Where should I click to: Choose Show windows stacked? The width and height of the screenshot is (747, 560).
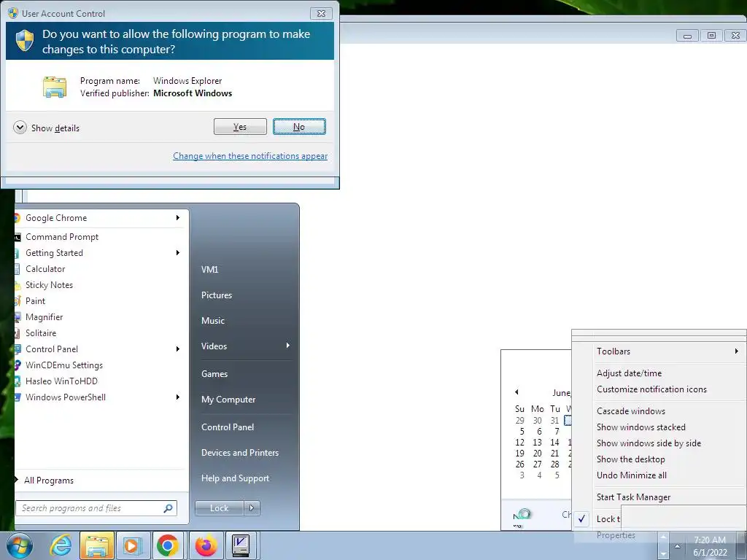pos(640,427)
